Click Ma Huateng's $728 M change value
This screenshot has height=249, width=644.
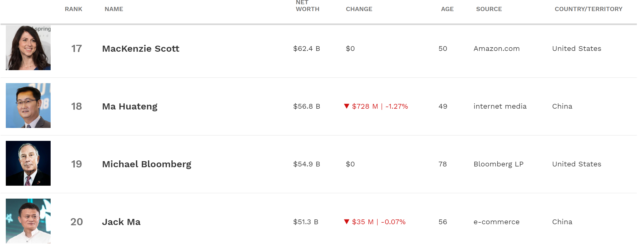(365, 107)
